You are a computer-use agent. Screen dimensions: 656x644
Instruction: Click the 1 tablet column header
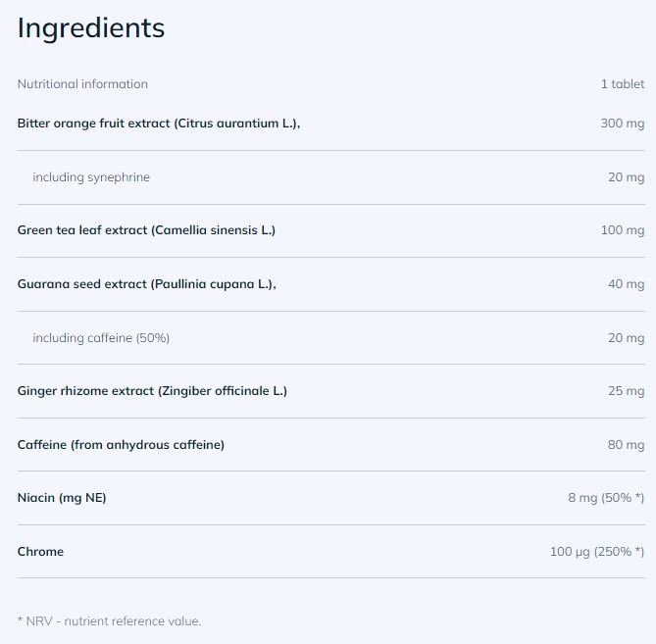tap(623, 84)
